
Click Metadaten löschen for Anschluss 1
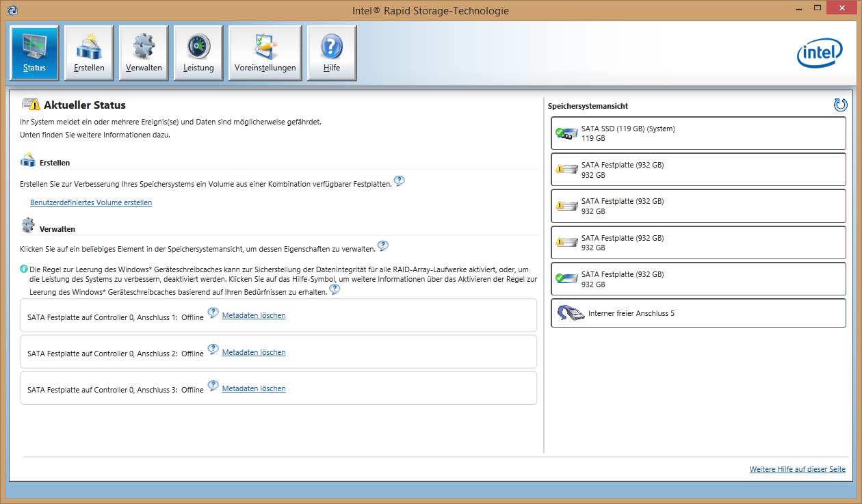coord(254,315)
